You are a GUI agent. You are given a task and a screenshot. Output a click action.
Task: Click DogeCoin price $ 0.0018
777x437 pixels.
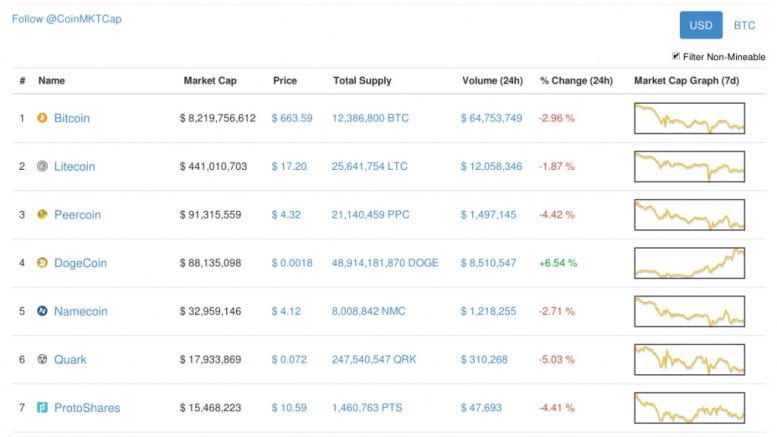pos(292,263)
